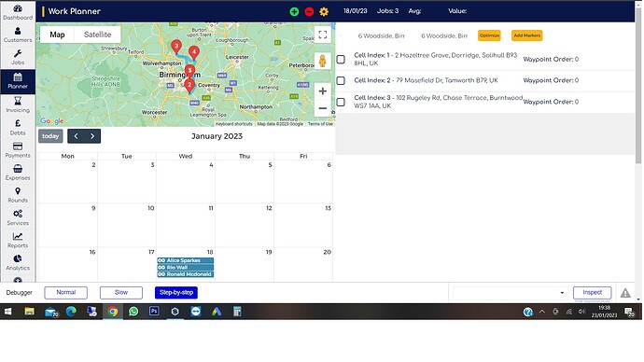The height and width of the screenshot is (362, 644).
Task: Tick checkbox for Cell Index 2
Action: tap(341, 80)
